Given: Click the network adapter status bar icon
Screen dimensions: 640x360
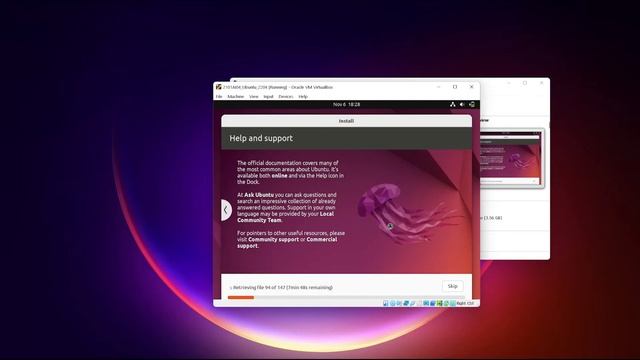Looking at the screenshot, I should click(406, 303).
